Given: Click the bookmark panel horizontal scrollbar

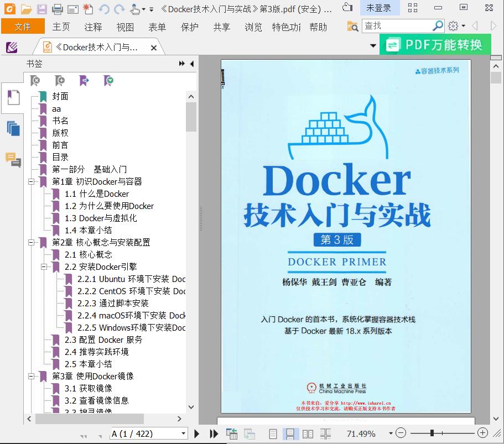Looking at the screenshot, I should click(x=90, y=419).
